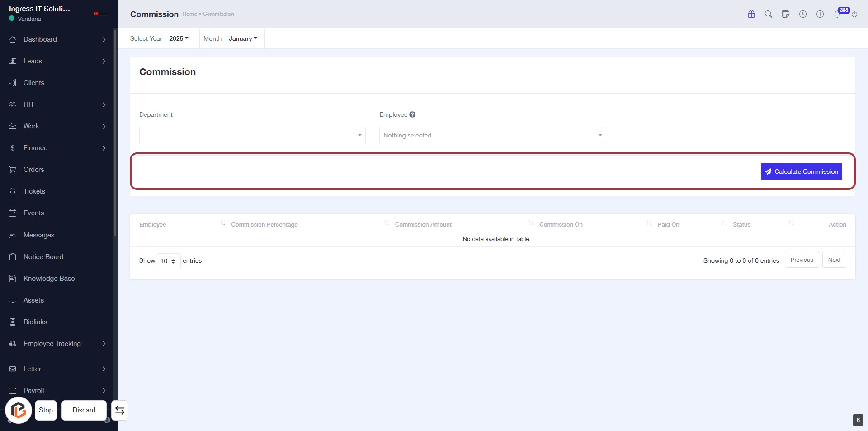Viewport: 868px width, 431px height.
Task: Open the search magnifier icon
Action: tap(768, 14)
